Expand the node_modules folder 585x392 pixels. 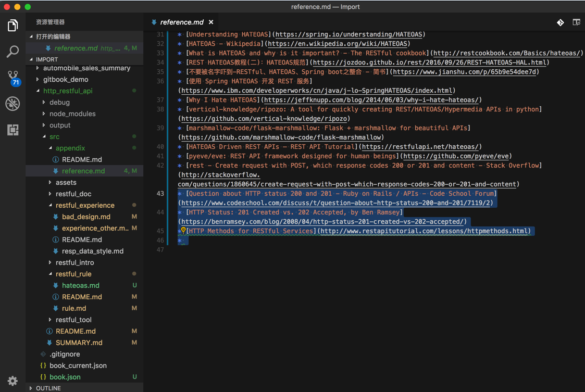[x=72, y=114]
